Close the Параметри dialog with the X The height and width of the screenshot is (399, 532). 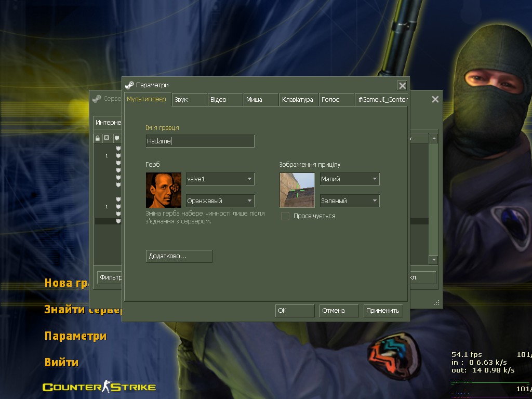pos(402,86)
